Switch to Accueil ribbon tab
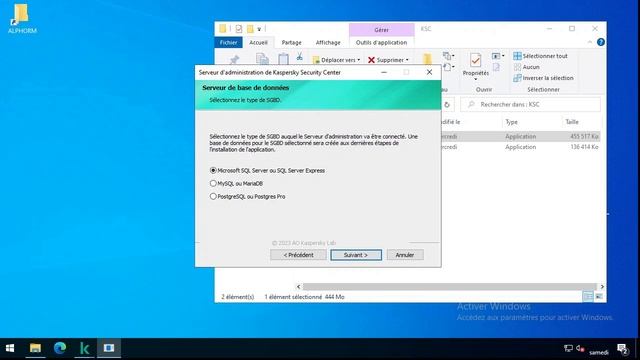The width and height of the screenshot is (640, 360). coord(258,42)
